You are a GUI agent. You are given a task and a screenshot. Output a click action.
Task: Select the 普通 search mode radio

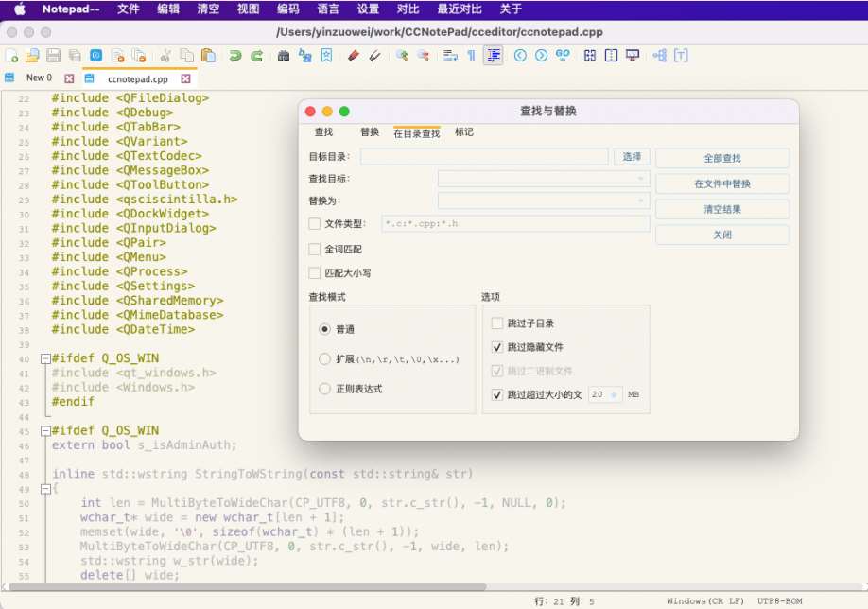coord(325,329)
